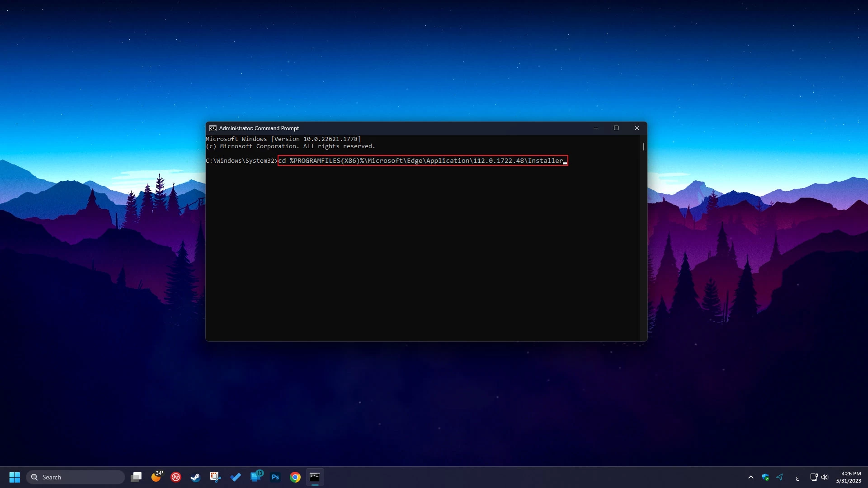Open the Snipping Tool taskbar icon
The image size is (868, 488).
pos(215,477)
